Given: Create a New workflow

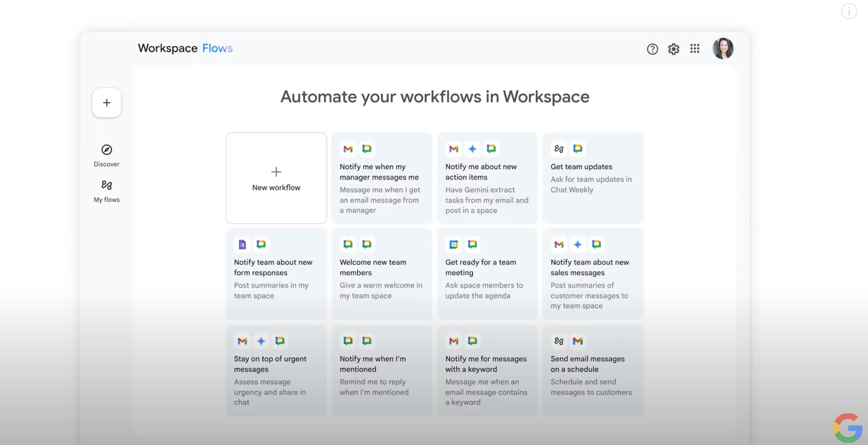Looking at the screenshot, I should click(276, 178).
